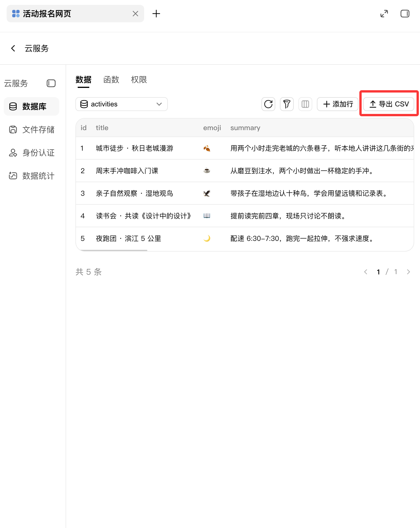Screen dimensions: 420x528
Task: Expand the activities table dropdown
Action: point(122,104)
